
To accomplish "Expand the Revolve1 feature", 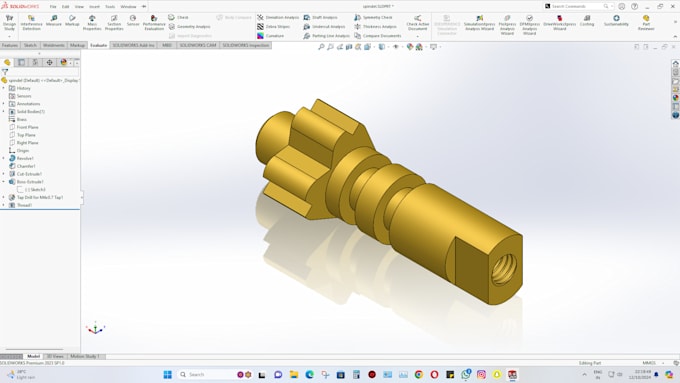I will [x=4, y=158].
